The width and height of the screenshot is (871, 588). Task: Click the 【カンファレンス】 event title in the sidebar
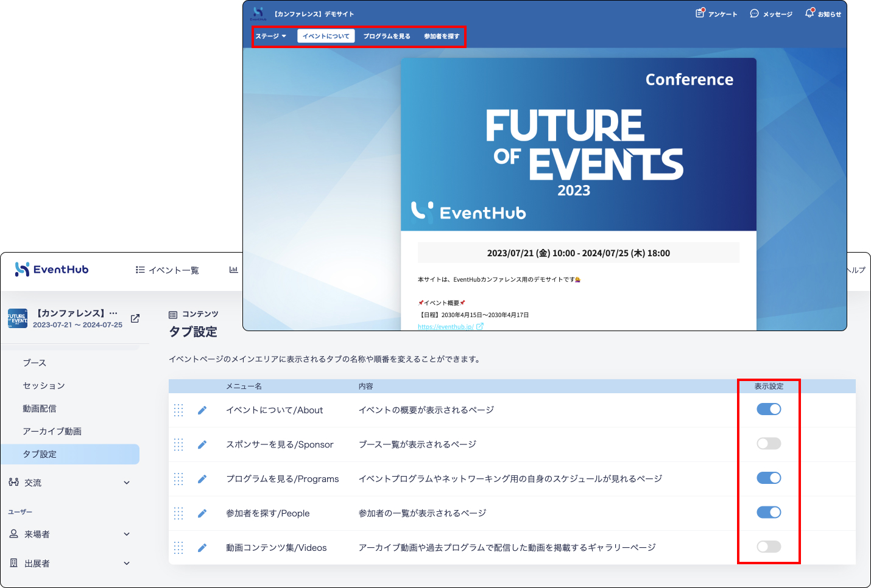pyautogui.click(x=77, y=313)
